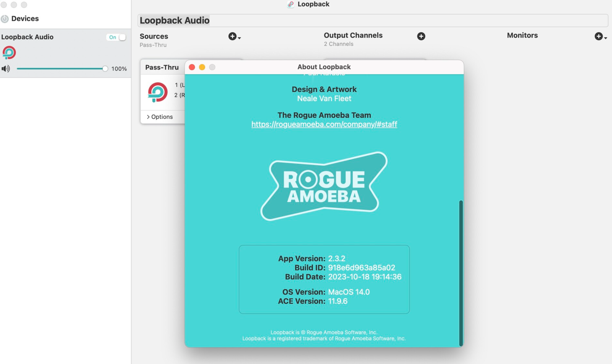Click the registered trademark notice text
The height and width of the screenshot is (364, 612).
pyautogui.click(x=324, y=338)
